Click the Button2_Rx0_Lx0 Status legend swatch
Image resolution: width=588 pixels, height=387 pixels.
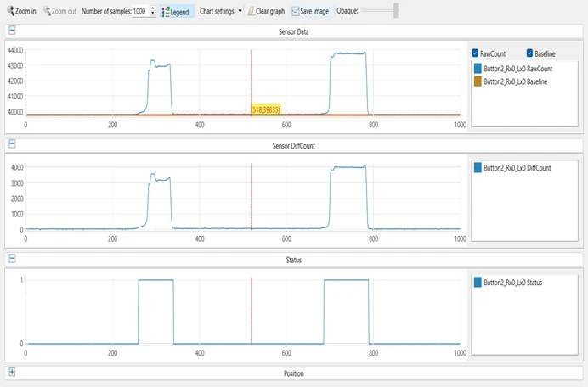[x=478, y=282]
